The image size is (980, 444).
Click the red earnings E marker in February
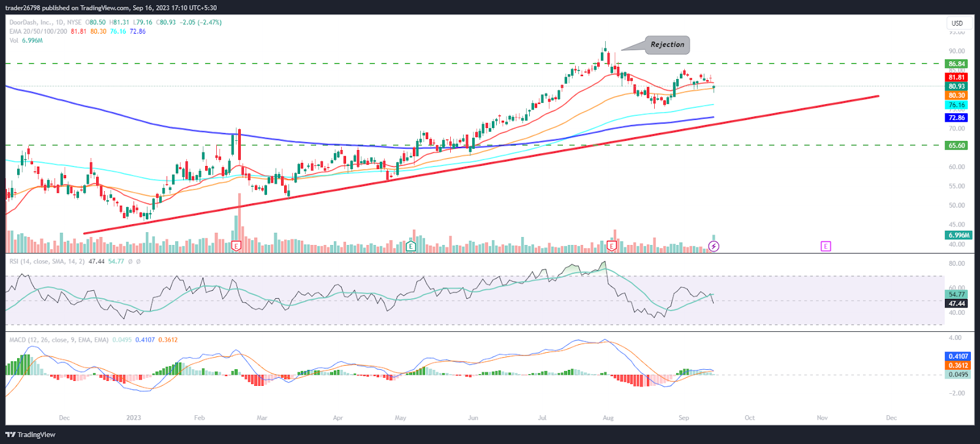pos(236,246)
